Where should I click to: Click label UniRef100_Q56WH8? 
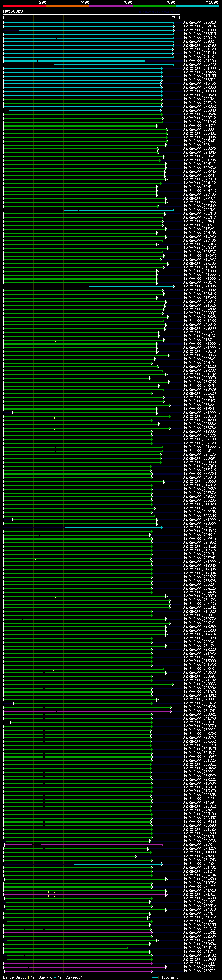coord(199,110)
